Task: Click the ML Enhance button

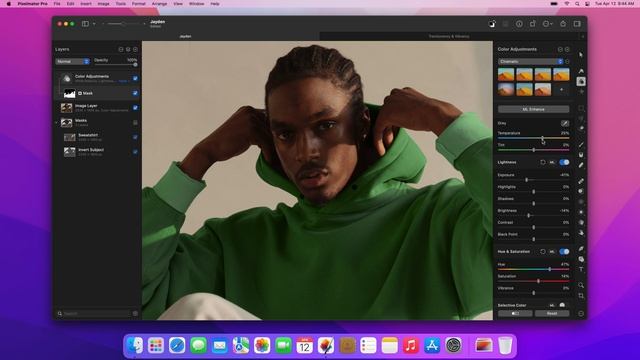Action: [533, 109]
